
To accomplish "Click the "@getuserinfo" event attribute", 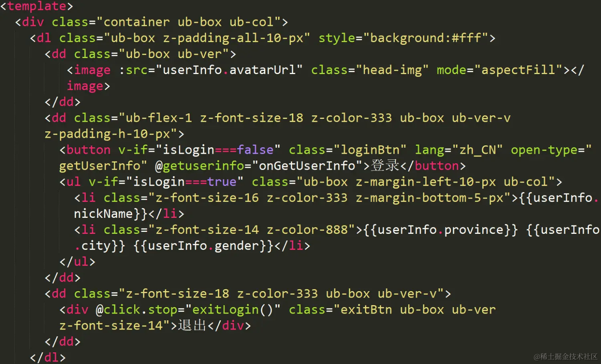I will click(200, 165).
